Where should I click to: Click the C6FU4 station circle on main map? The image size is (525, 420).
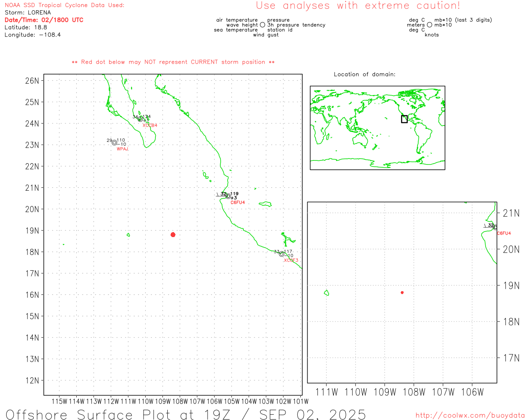[228, 196]
